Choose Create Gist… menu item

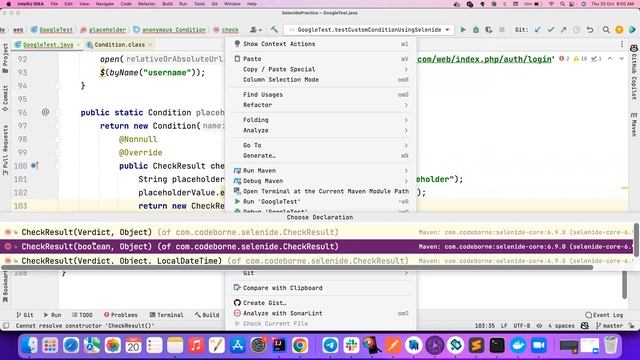coord(321,302)
